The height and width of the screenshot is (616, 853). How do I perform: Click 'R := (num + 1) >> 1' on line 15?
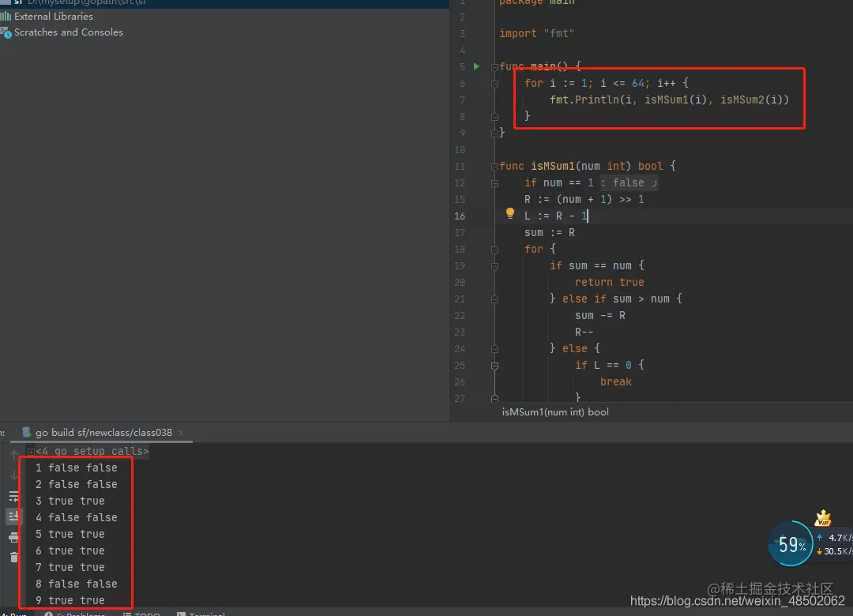(x=584, y=199)
